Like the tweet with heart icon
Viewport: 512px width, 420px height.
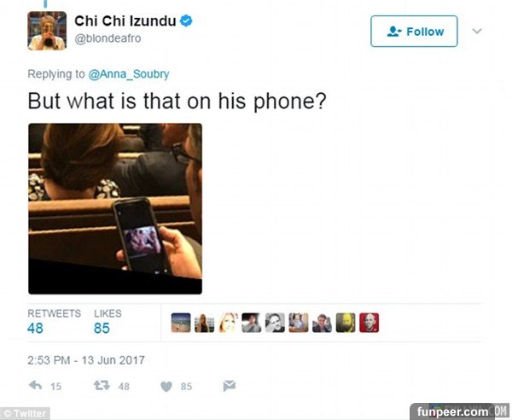pos(166,387)
